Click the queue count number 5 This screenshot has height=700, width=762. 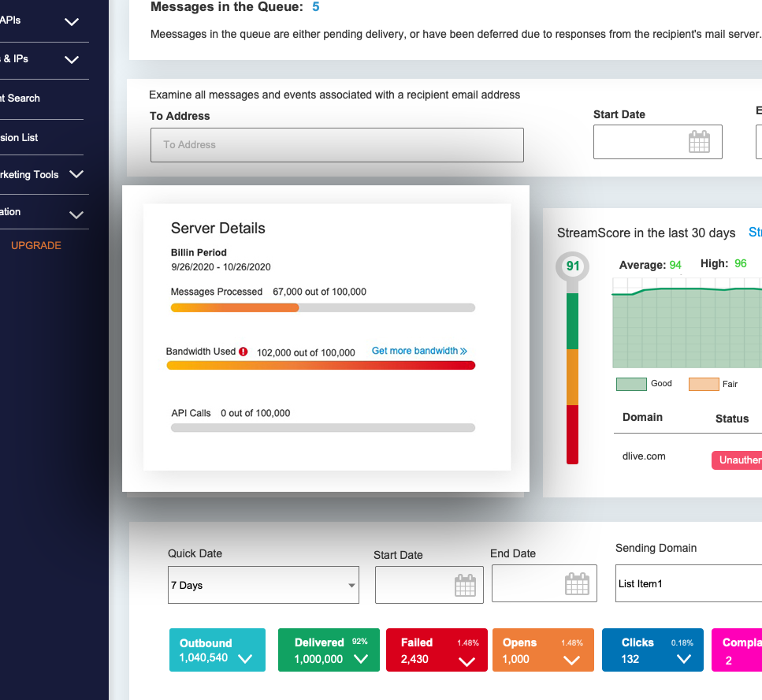point(316,7)
